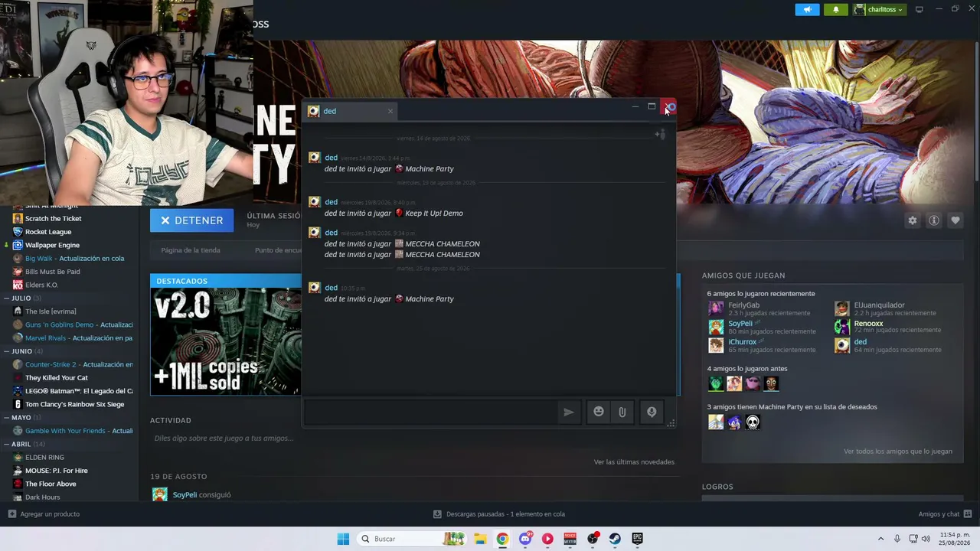Open Amigos y chat panel
The height and width of the screenshot is (551, 980).
[945, 514]
